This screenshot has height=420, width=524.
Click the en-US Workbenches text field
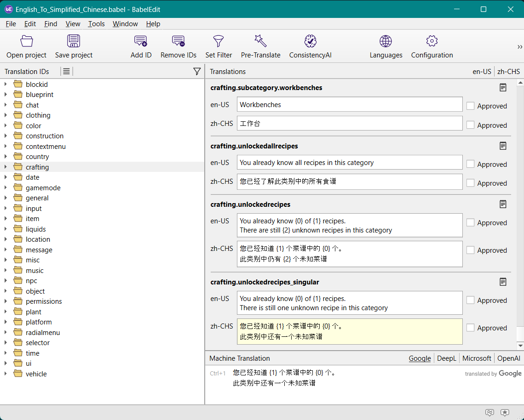[x=349, y=104]
